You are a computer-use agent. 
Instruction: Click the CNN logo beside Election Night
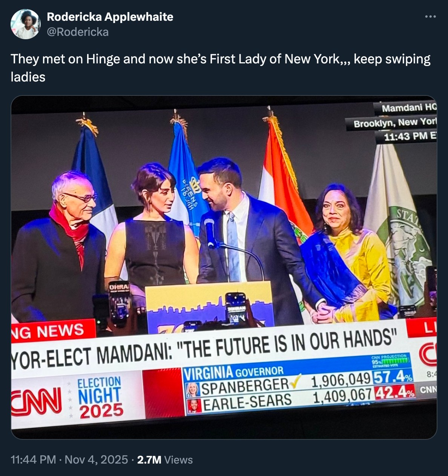click(37, 401)
